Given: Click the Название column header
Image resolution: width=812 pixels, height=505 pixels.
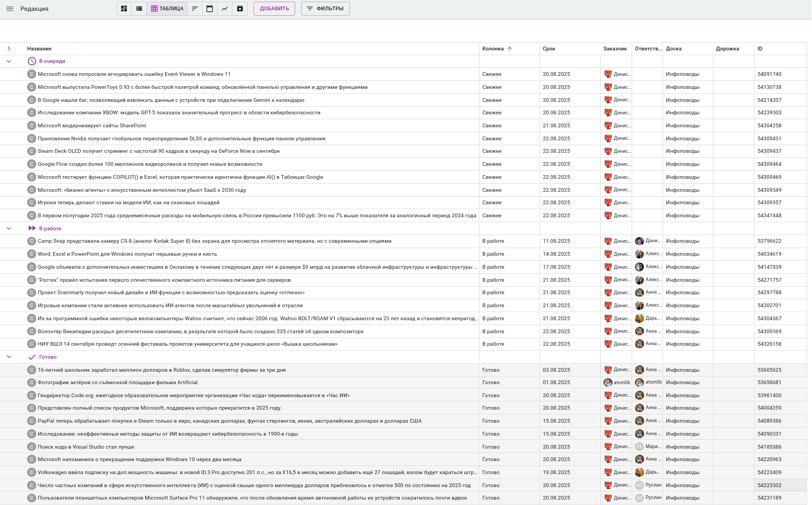Looking at the screenshot, I should [x=40, y=49].
